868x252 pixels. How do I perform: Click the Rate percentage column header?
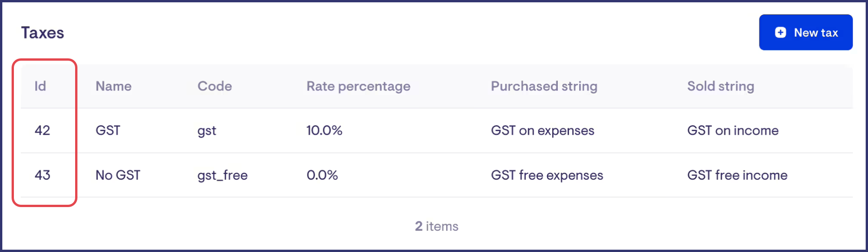(x=358, y=86)
